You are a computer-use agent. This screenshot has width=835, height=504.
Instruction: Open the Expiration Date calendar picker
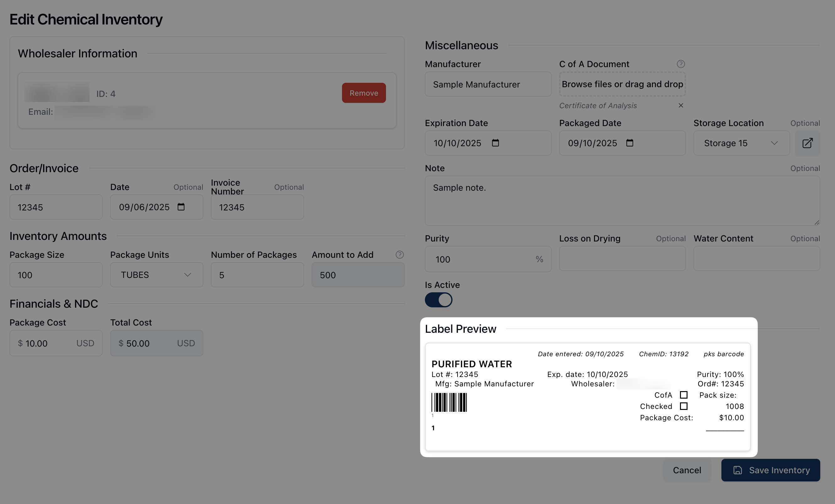[x=495, y=143]
